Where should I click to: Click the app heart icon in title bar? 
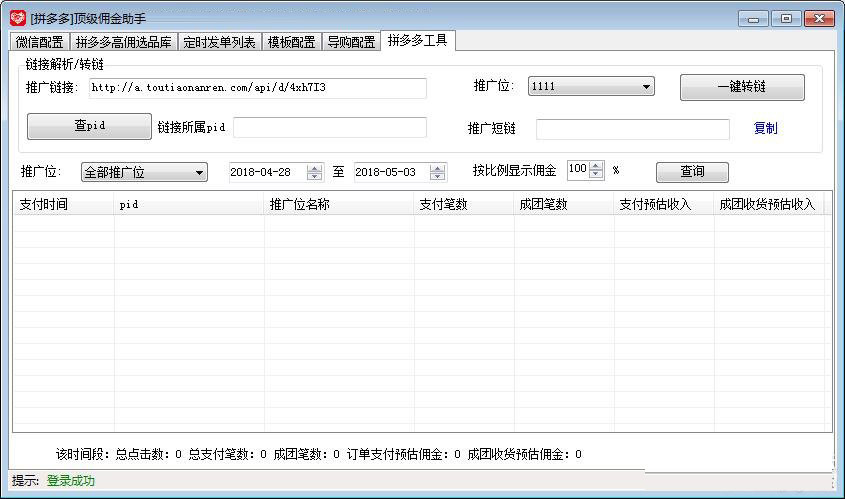coord(17,18)
